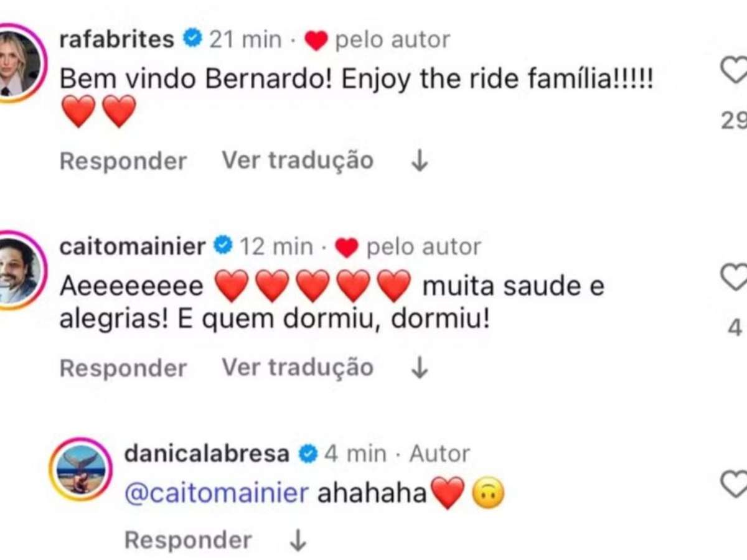The image size is (747, 560).
Task: Click the rafabrites username
Action: 116,40
